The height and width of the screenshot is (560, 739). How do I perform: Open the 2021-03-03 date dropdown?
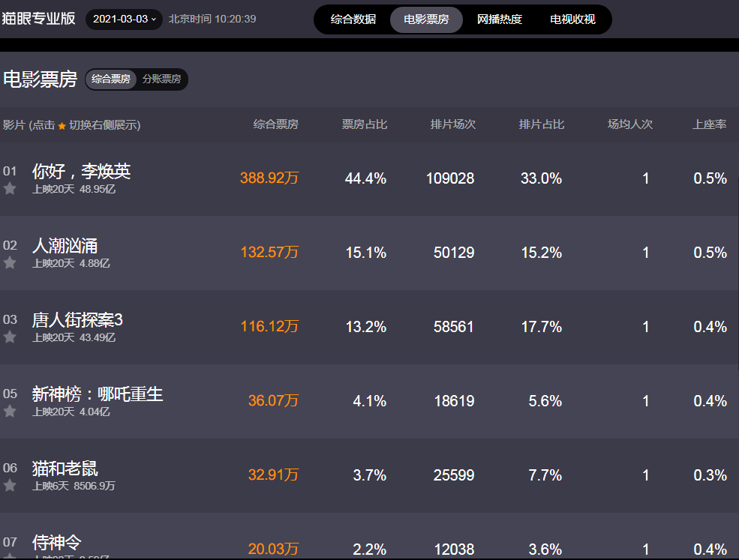tap(124, 19)
